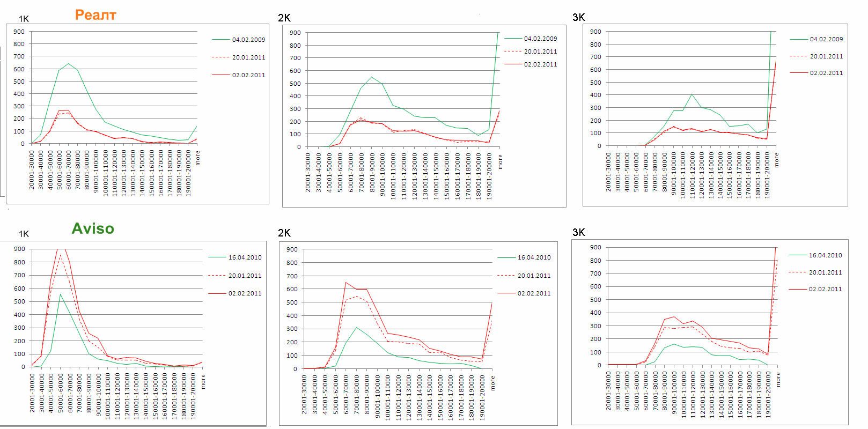
Task: Click green 16.04.2010 legend line in Aviso 2K chart
Action: [506, 258]
